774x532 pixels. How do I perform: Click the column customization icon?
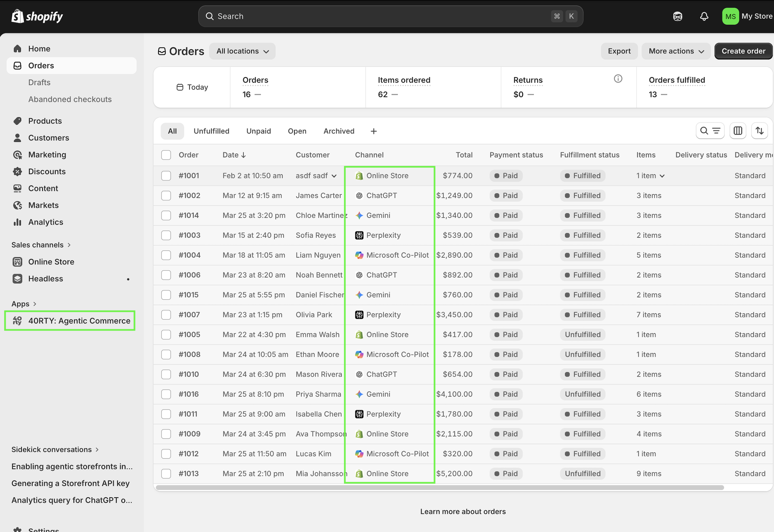[738, 131]
